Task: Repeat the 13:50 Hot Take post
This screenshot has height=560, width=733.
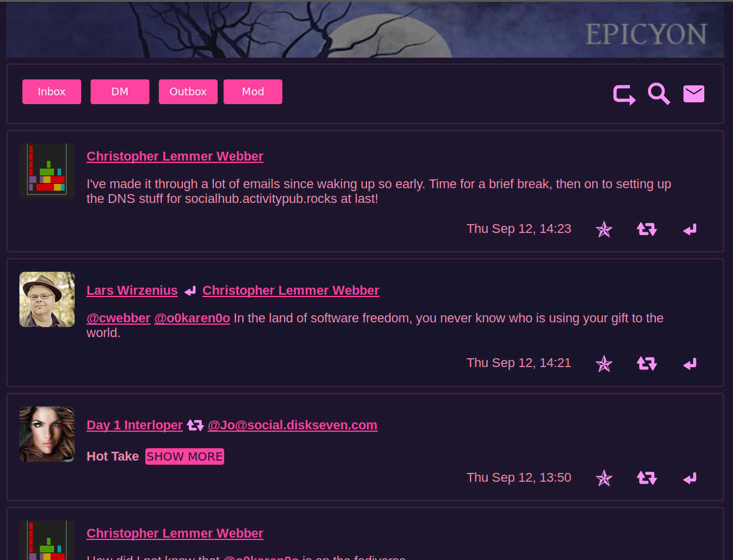Action: (x=647, y=478)
